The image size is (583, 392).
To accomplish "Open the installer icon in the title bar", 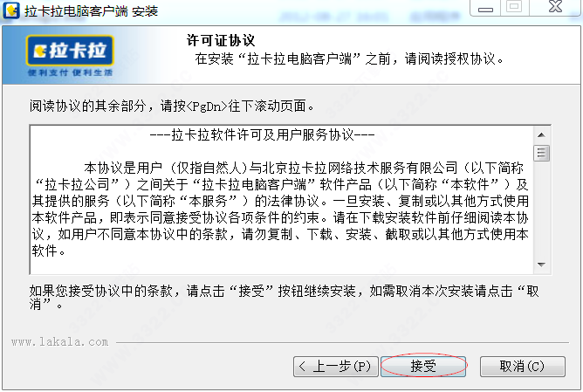I will pyautogui.click(x=11, y=10).
